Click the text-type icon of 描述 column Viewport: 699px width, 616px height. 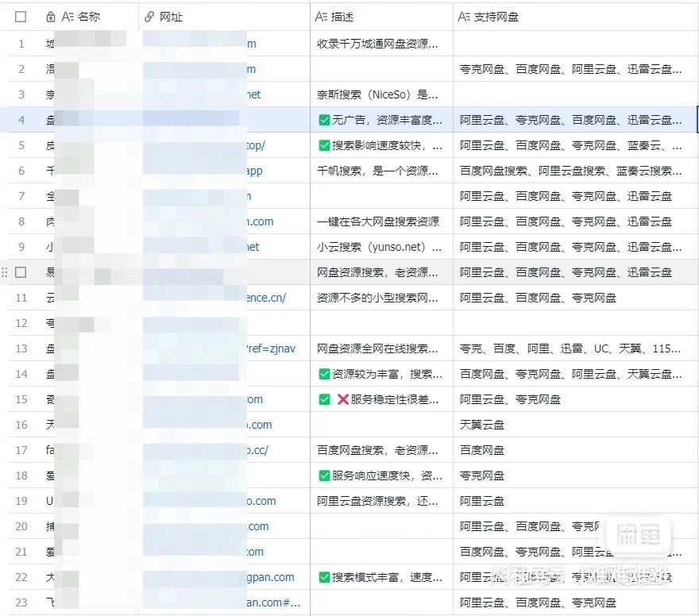321,17
